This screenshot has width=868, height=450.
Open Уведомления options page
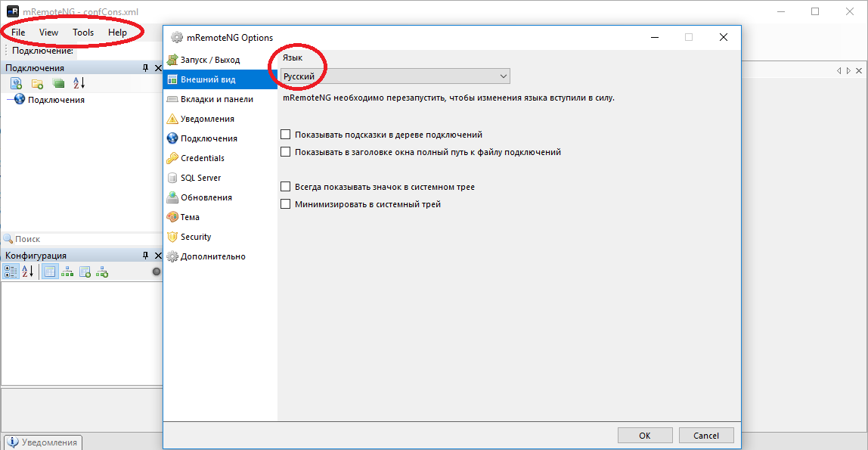point(220,119)
